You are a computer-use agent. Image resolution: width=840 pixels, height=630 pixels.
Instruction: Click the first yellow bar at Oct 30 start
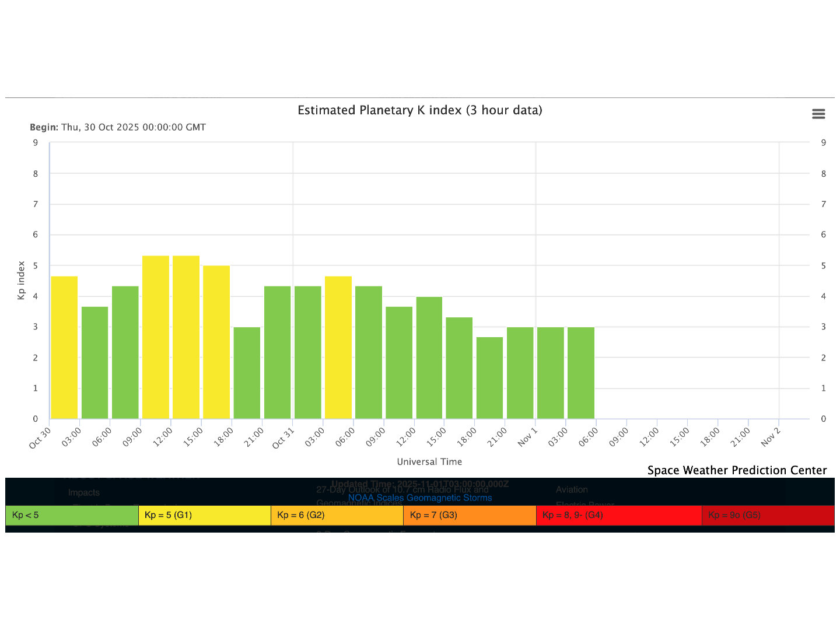pyautogui.click(x=64, y=348)
